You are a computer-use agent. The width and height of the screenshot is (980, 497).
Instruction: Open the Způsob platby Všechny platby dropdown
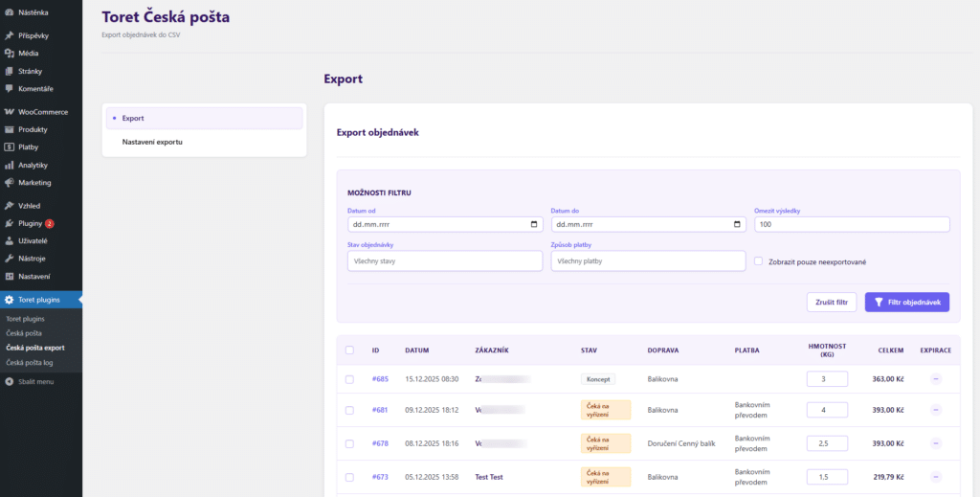pos(648,261)
